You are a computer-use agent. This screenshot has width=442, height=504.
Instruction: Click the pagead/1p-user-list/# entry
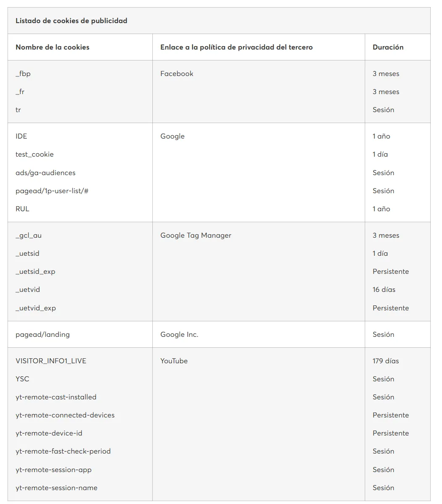point(52,191)
